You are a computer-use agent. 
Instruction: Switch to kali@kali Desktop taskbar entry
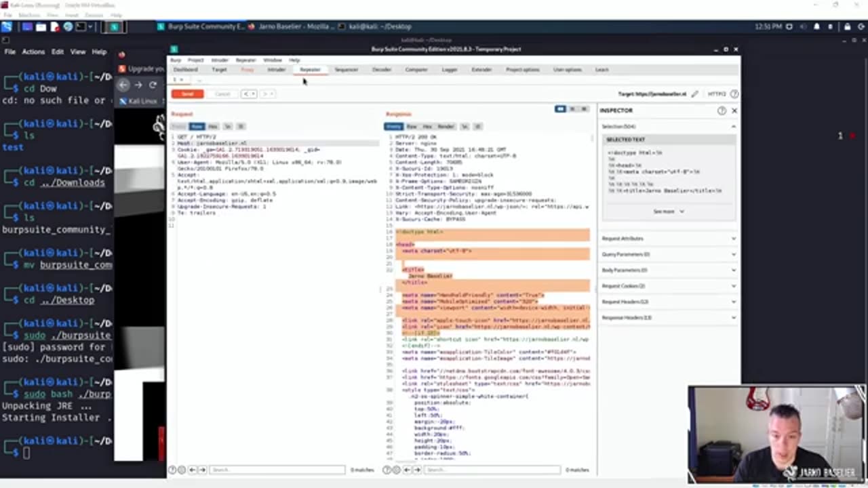(375, 26)
